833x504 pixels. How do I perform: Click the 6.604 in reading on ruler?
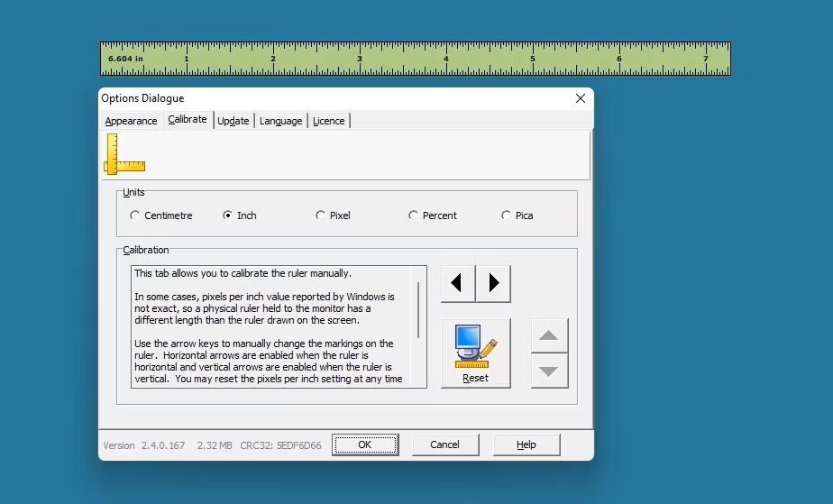[x=125, y=59]
